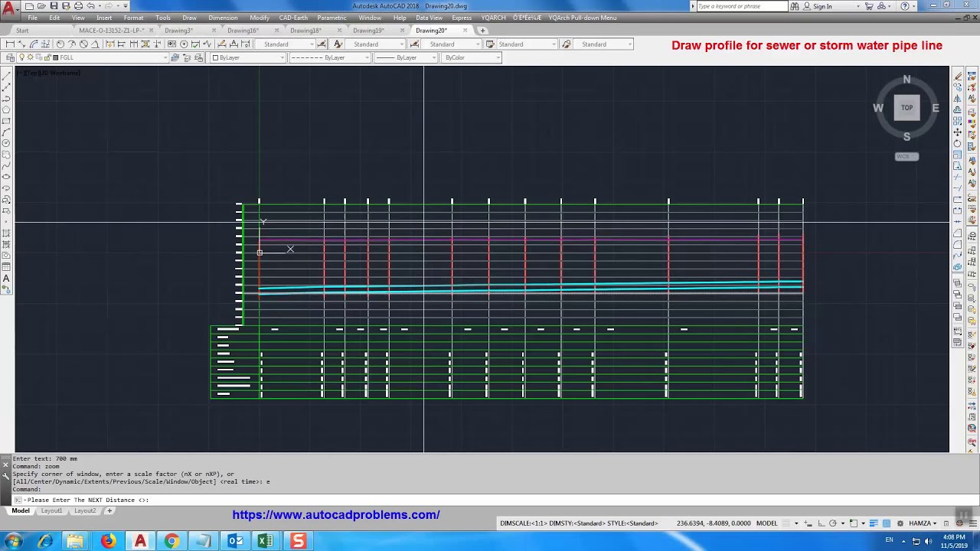980x551 pixels.
Task: Select the Linear dimension tool icon
Action: click(9, 44)
